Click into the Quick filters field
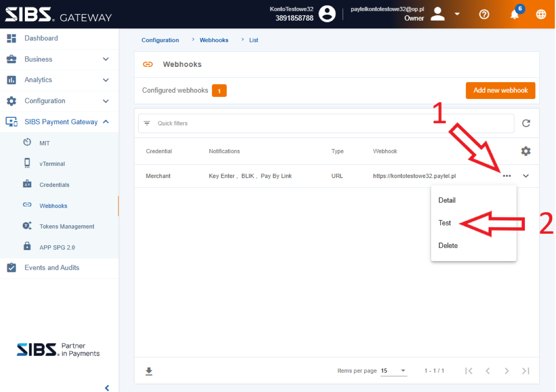Image resolution: width=556 pixels, height=392 pixels. (329, 123)
